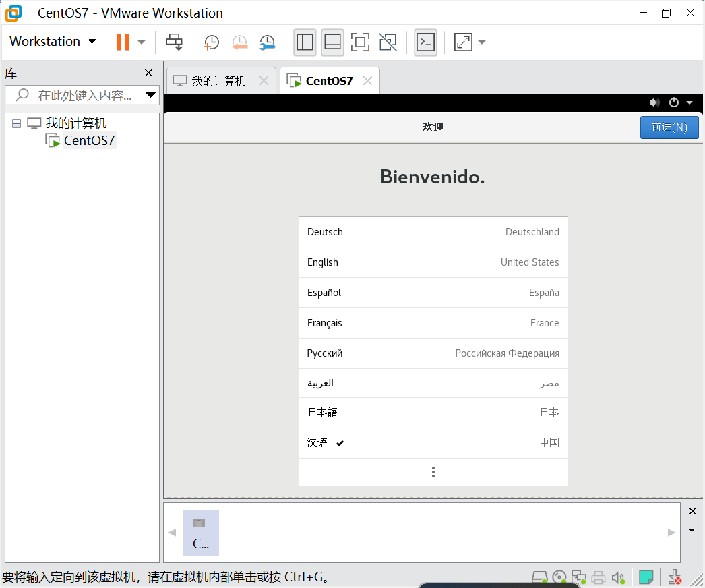Select the Arabic (العربية) language row

433,383
